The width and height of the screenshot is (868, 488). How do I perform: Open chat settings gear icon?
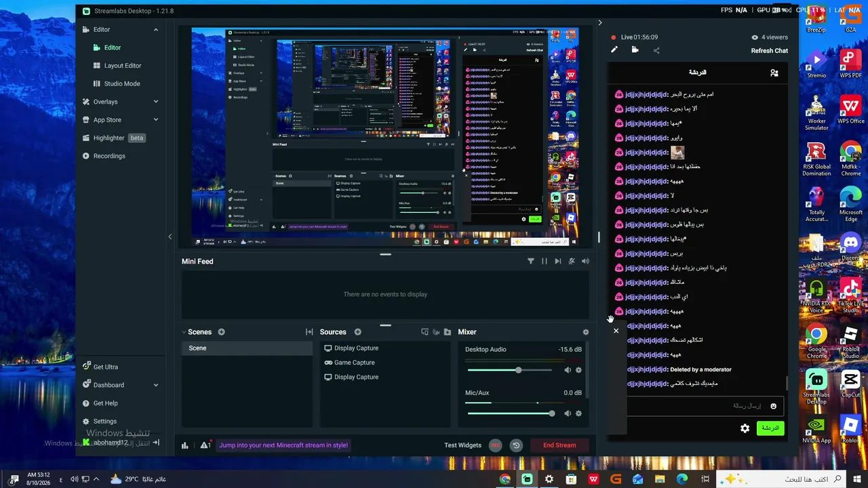click(x=745, y=428)
